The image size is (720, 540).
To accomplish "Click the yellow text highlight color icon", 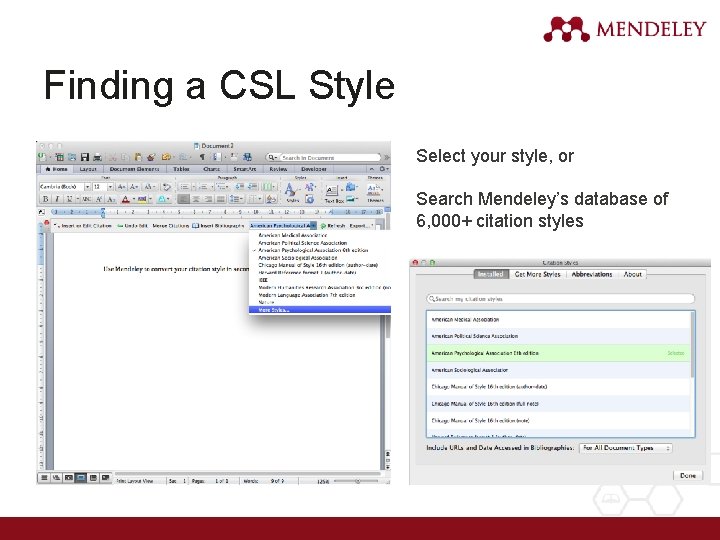I will [142, 199].
